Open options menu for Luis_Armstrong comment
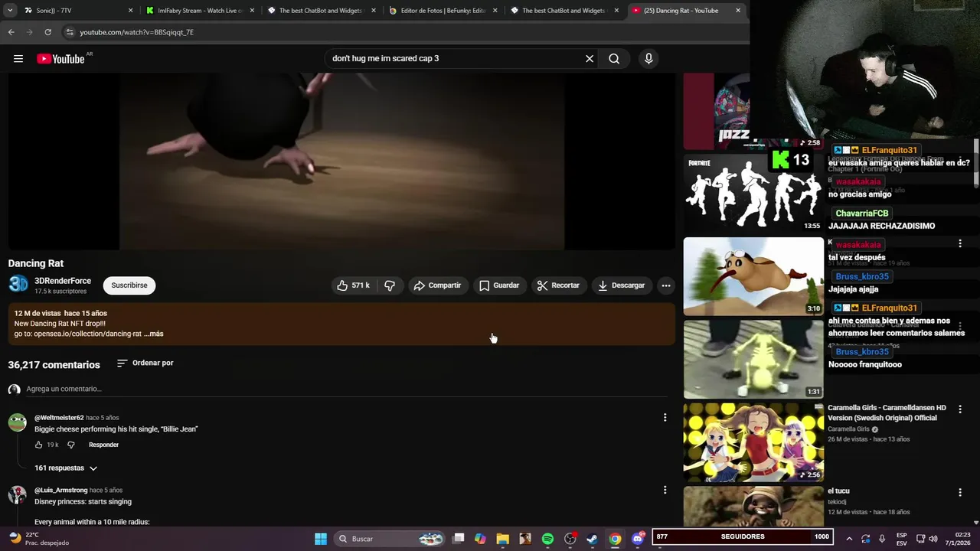The height and width of the screenshot is (551, 980). [665, 490]
